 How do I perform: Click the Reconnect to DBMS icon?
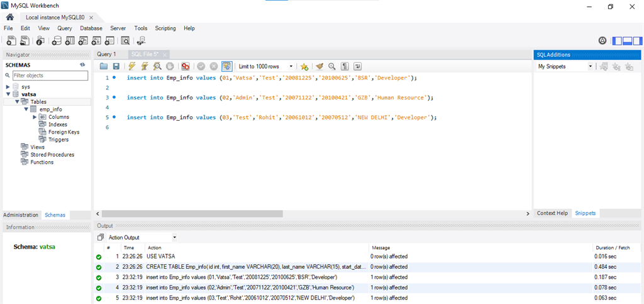[x=140, y=41]
